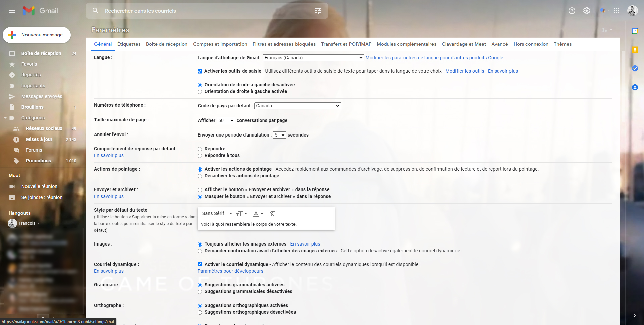Expand the side panel chevron

(x=634, y=316)
